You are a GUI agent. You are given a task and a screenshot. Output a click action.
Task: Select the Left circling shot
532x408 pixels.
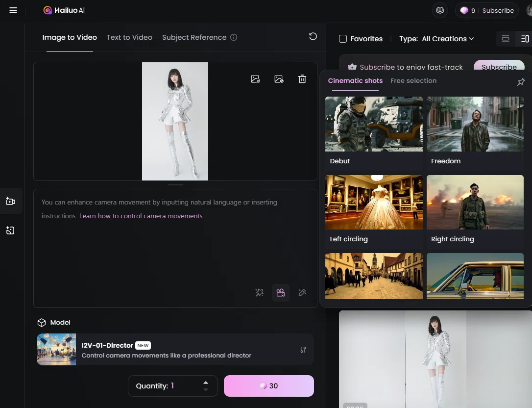[374, 211]
